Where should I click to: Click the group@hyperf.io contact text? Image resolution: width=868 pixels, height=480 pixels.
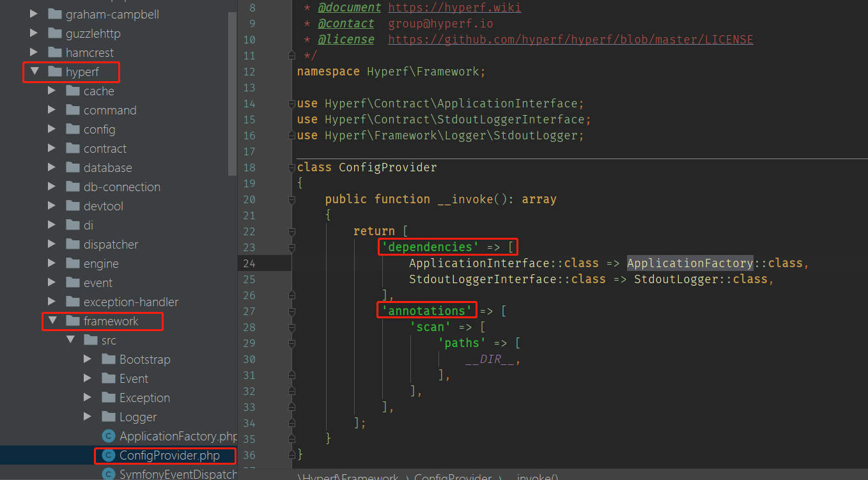440,24
